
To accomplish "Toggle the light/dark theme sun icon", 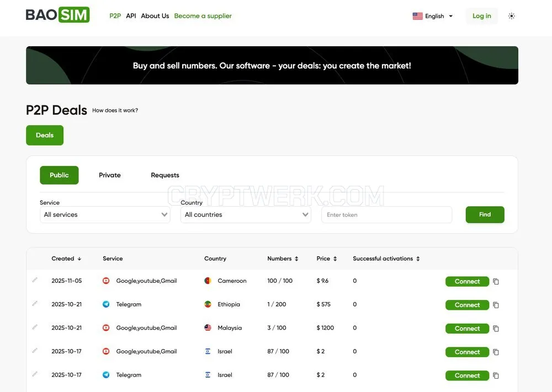I will point(512,16).
